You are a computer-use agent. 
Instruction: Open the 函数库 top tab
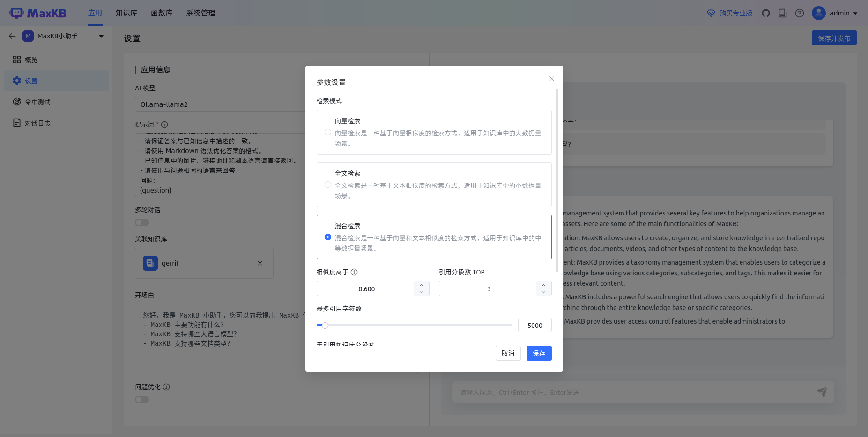click(x=162, y=13)
